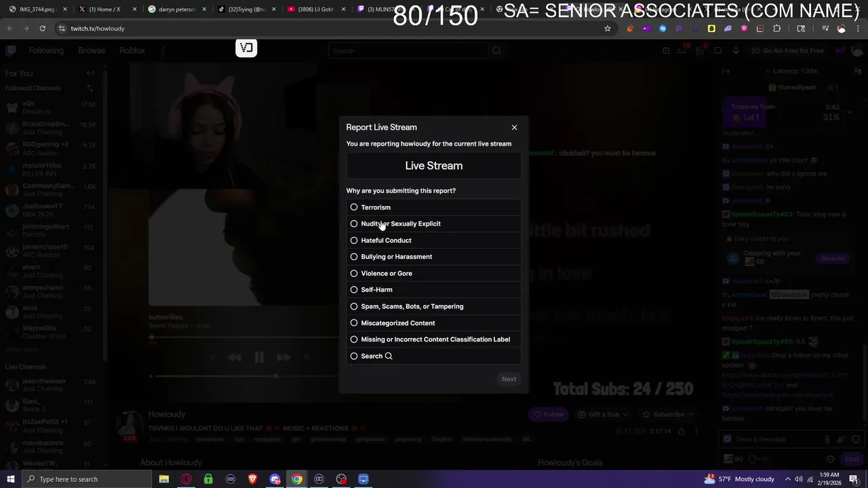Choose Hateful Conduct as report reason
Viewport: 868px width, 488px height.
click(x=433, y=241)
